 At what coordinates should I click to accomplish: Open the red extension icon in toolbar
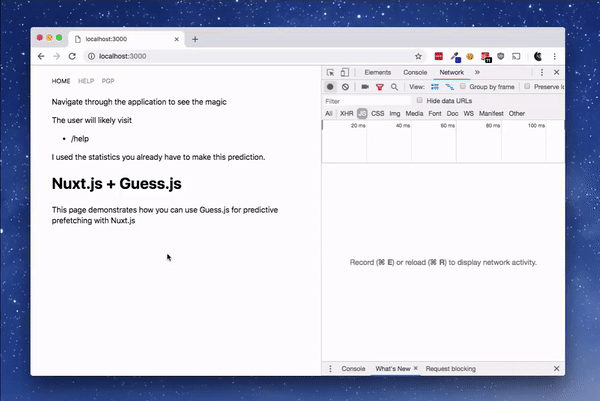coord(439,56)
